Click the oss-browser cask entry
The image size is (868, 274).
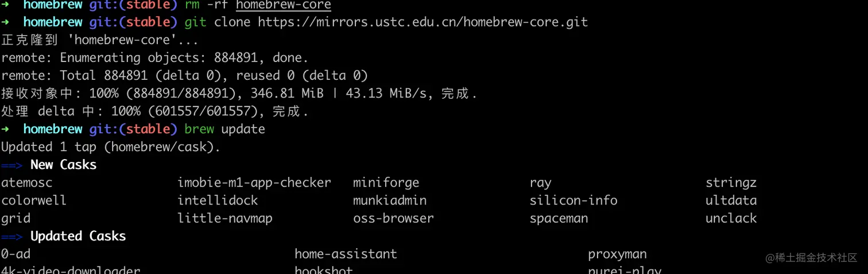pos(393,218)
